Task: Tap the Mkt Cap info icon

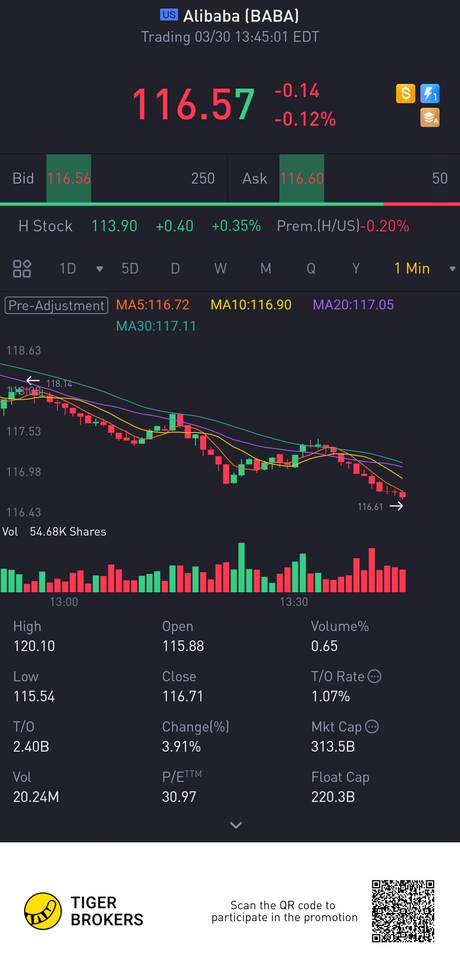Action: click(x=372, y=726)
